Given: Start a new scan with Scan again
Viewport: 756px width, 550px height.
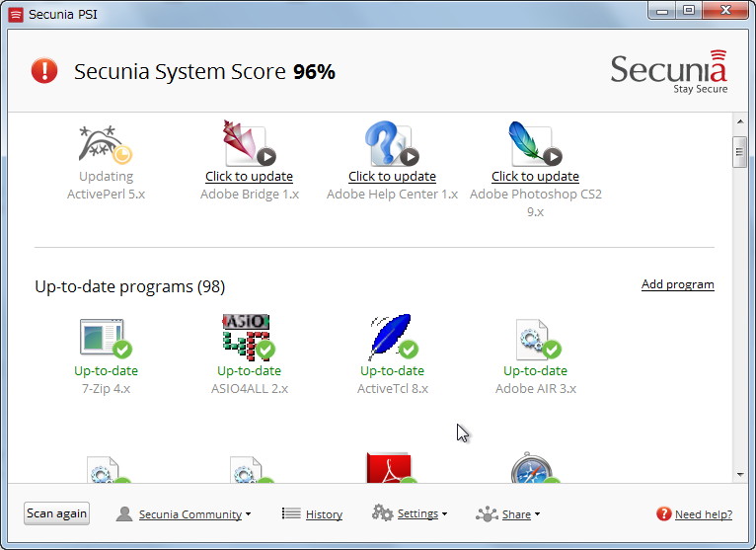Looking at the screenshot, I should pos(57,513).
